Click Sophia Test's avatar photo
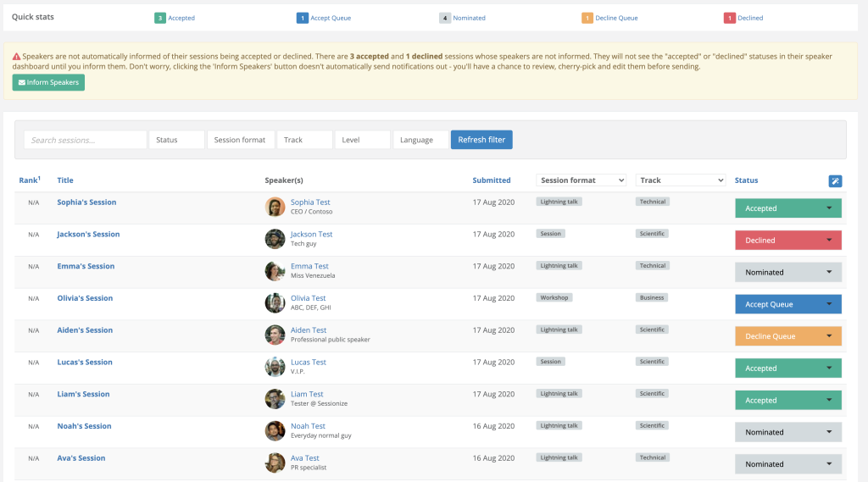The image size is (868, 482). tap(275, 207)
